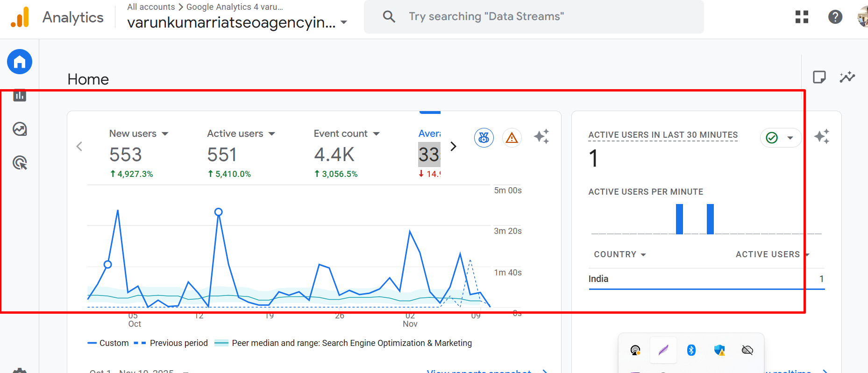Toggle the benchmarking medal icon
Viewport: 868px width, 373px height.
point(484,138)
